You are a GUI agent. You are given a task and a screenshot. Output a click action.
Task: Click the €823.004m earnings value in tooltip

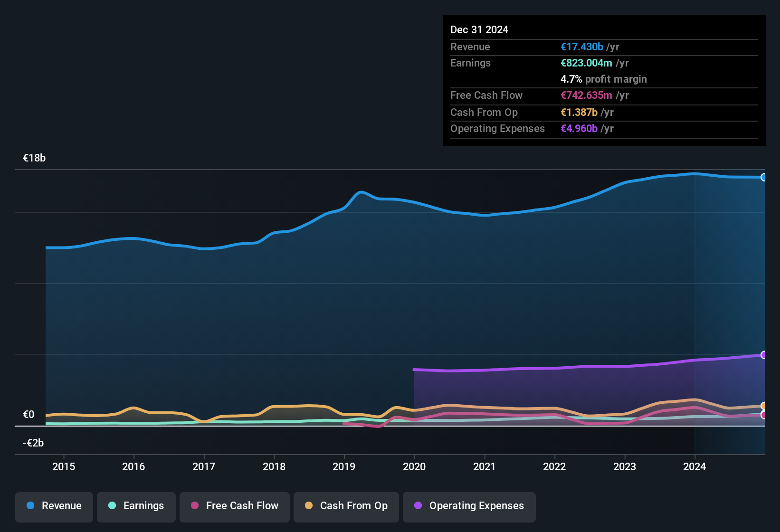click(586, 63)
